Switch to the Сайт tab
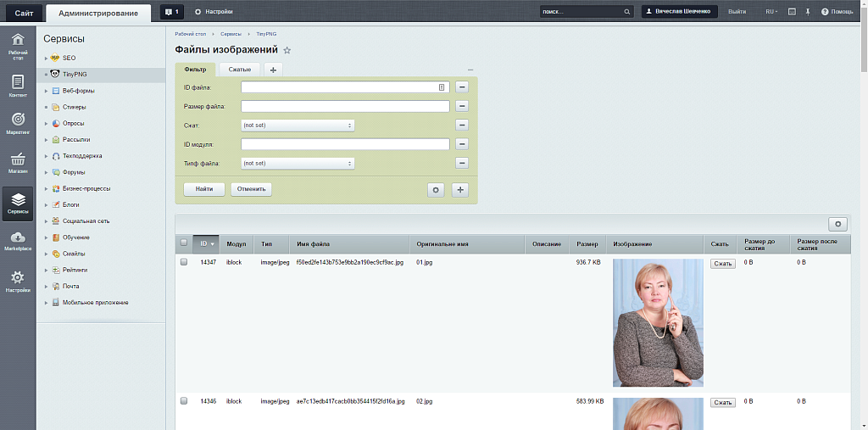The height and width of the screenshot is (430, 868). (24, 13)
